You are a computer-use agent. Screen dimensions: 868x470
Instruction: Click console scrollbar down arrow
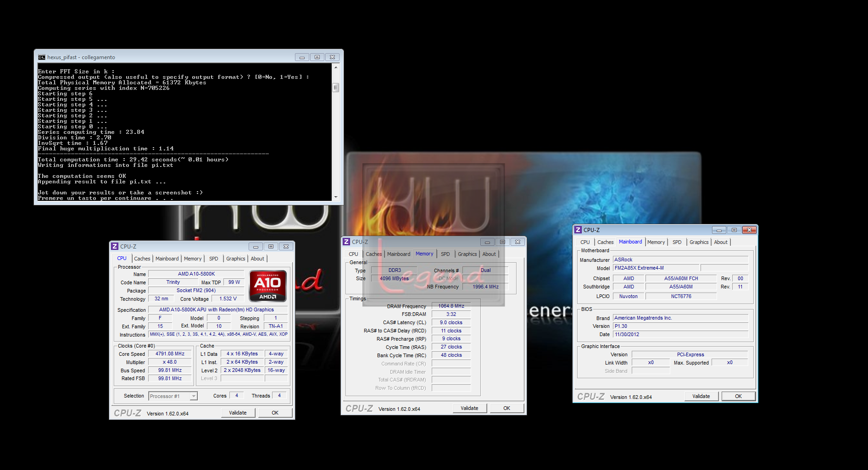336,197
